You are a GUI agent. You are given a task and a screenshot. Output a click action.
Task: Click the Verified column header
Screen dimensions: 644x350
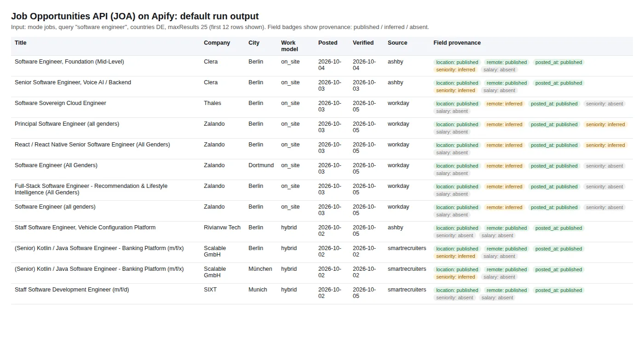click(x=363, y=43)
